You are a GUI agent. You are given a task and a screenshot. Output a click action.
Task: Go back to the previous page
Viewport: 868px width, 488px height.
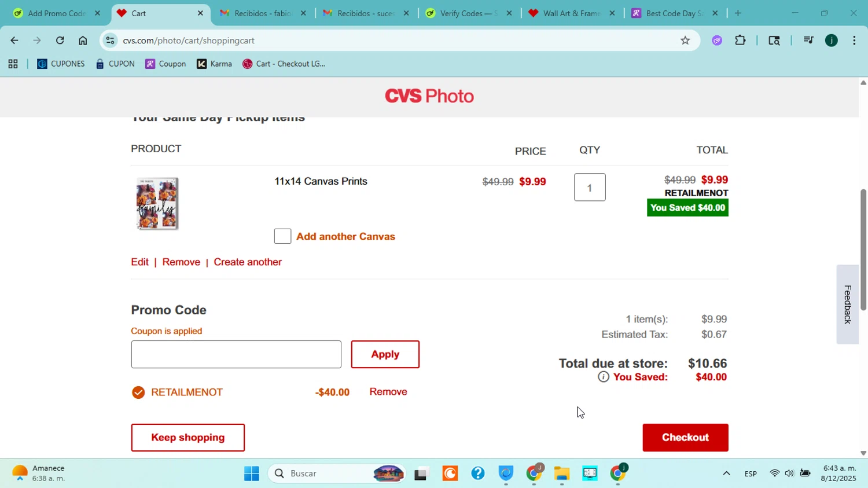14,41
